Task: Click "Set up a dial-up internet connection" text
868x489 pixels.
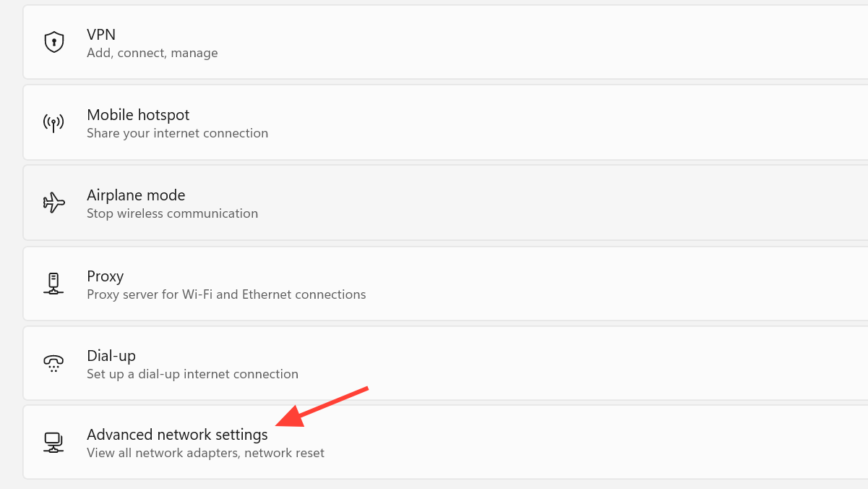Action: click(192, 374)
